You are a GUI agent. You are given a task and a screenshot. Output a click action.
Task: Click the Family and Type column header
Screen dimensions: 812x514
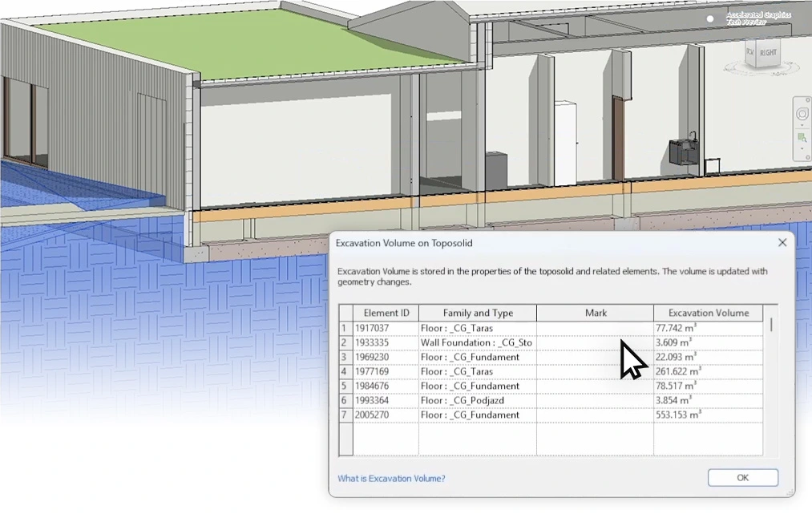(478, 313)
